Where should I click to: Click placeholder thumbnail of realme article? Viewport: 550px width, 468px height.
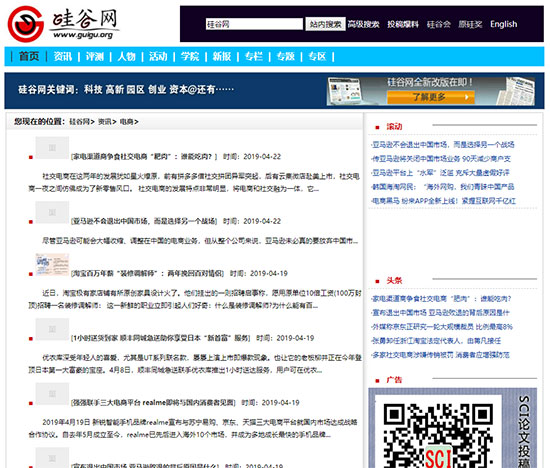point(52,394)
